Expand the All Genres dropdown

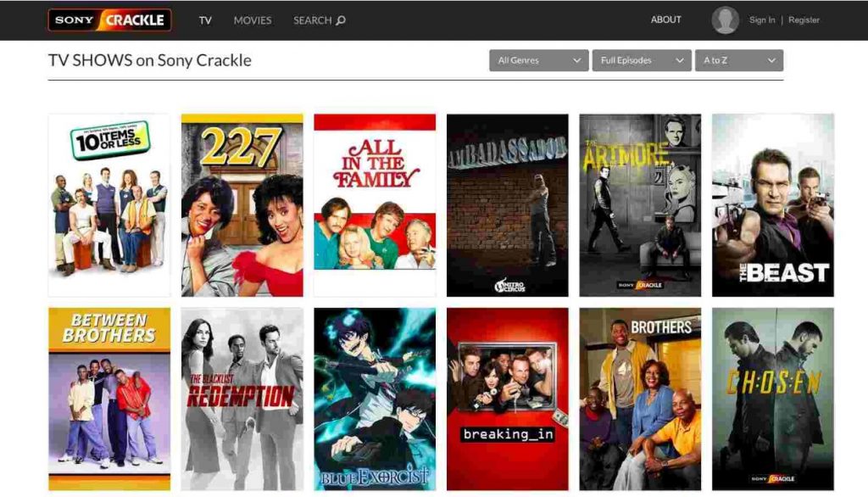[538, 60]
